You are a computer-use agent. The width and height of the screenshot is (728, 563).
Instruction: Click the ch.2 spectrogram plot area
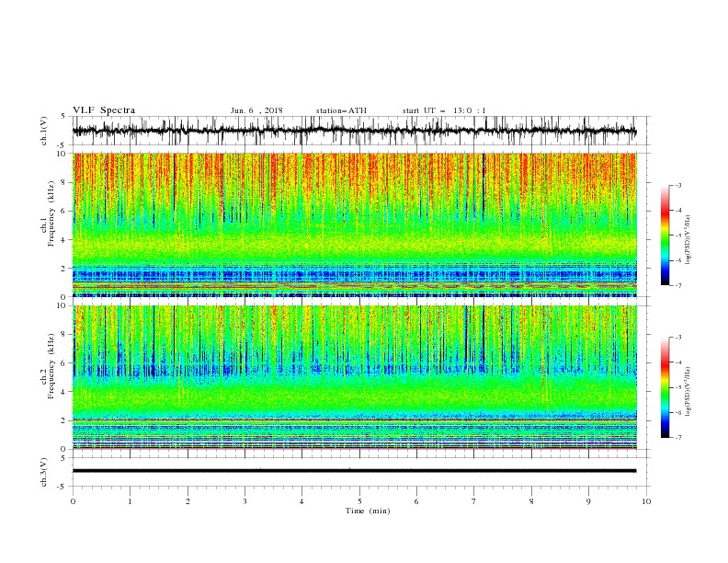(355, 377)
